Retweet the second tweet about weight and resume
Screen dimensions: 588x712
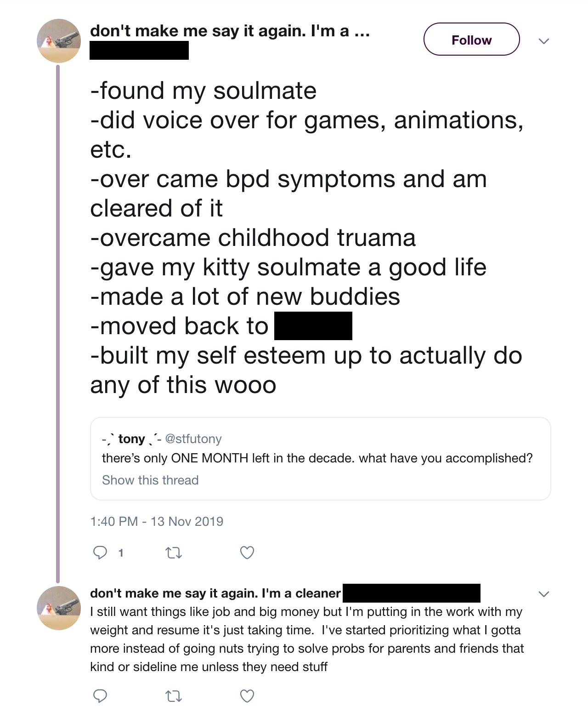pos(174,696)
